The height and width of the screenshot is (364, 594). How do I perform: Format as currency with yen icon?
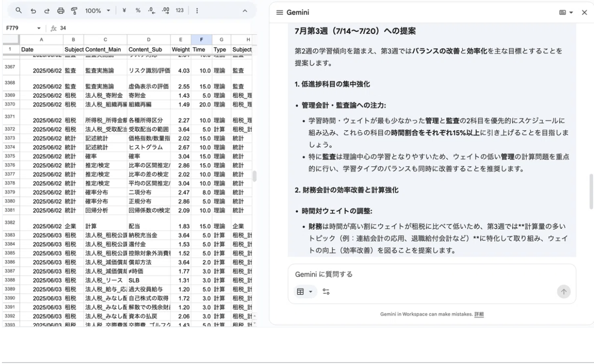point(125,10)
